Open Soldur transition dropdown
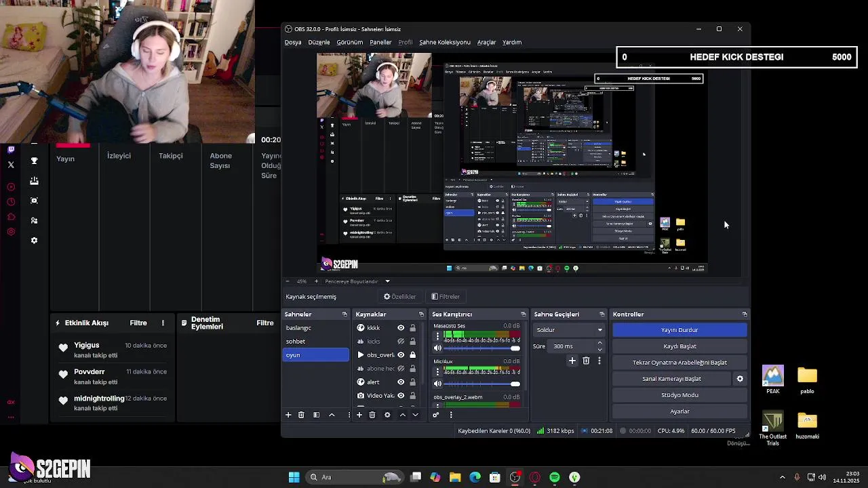This screenshot has width=868, height=488. click(x=569, y=330)
